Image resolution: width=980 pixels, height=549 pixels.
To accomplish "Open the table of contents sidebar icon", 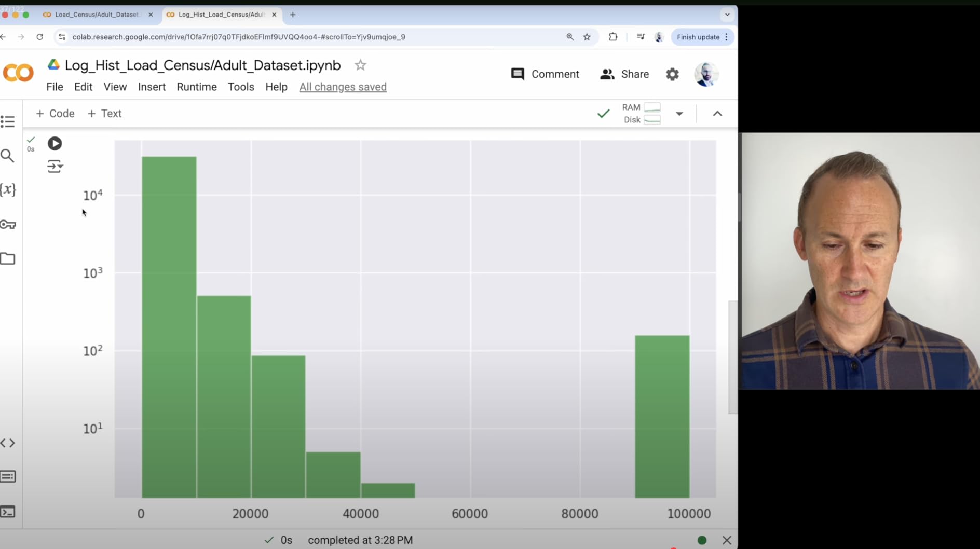I will pos(8,122).
